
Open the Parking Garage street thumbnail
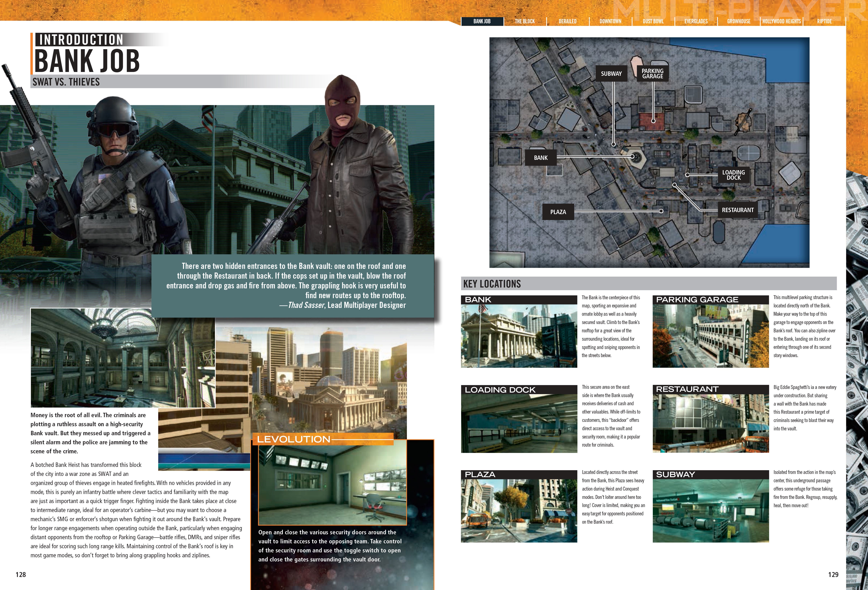point(710,336)
